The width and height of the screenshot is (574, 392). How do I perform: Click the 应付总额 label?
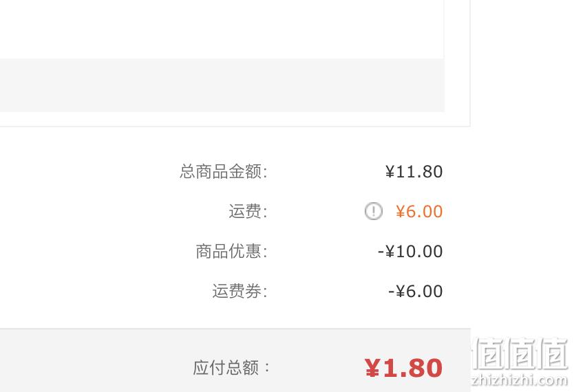coord(231,367)
